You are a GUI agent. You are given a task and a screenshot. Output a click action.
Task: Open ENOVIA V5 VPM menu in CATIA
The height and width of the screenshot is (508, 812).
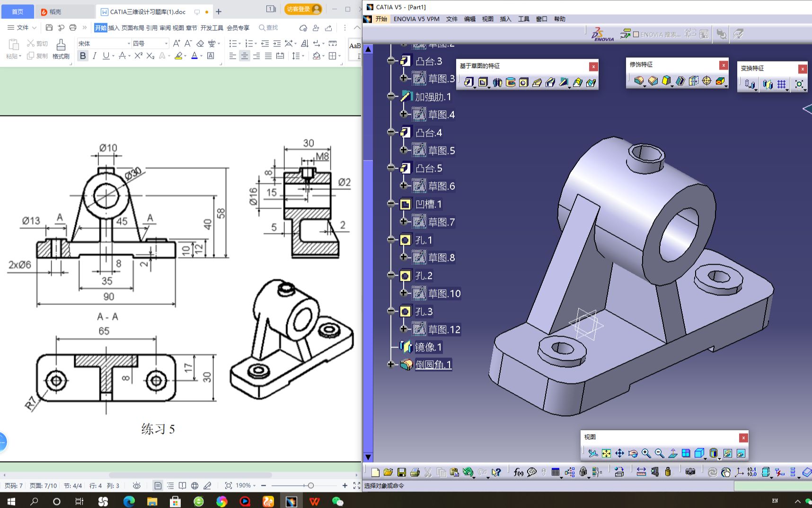[416, 19]
